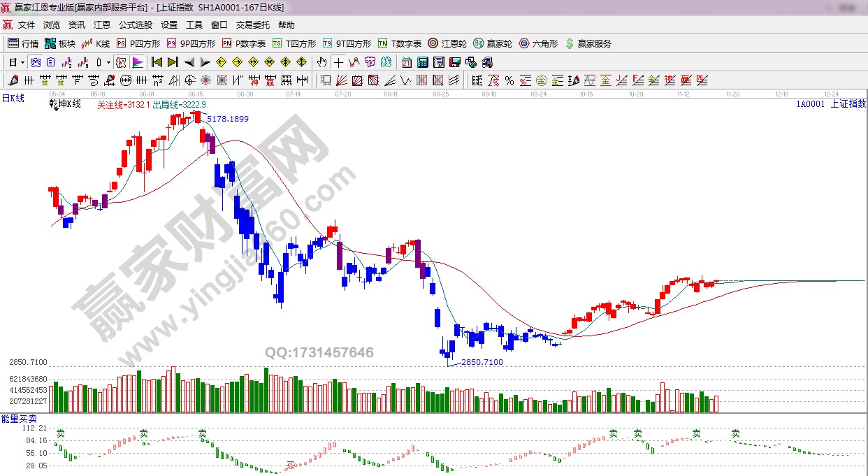Toggle the crosshair cursor button

pos(338,62)
